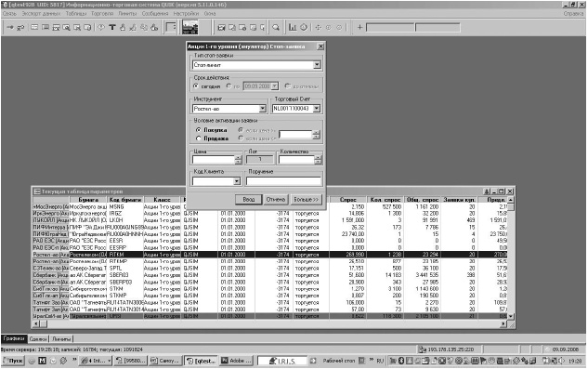Screen dimensions: 588x369
Task: Open the stop-order type dropdown
Action: pos(317,65)
